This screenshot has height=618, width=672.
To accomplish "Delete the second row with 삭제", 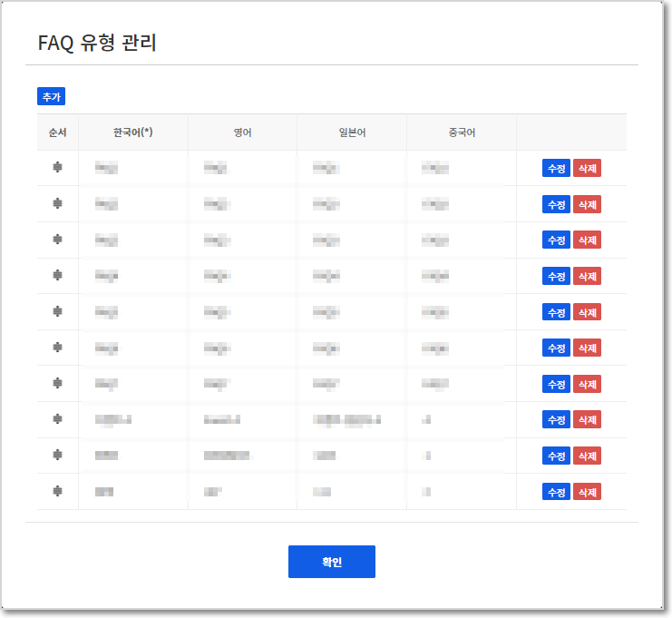I will [x=587, y=204].
